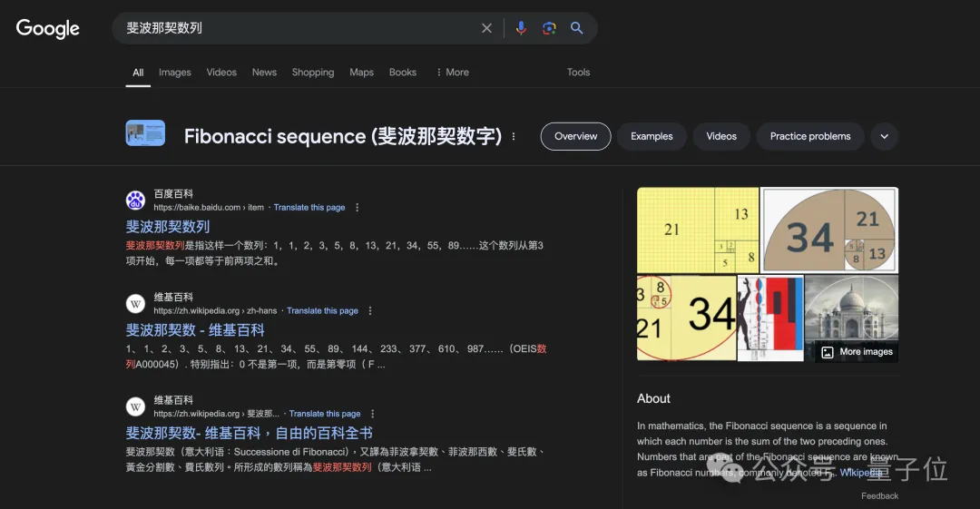Image resolution: width=980 pixels, height=509 pixels.
Task: Open More search filters dropdown
Action: (x=452, y=73)
